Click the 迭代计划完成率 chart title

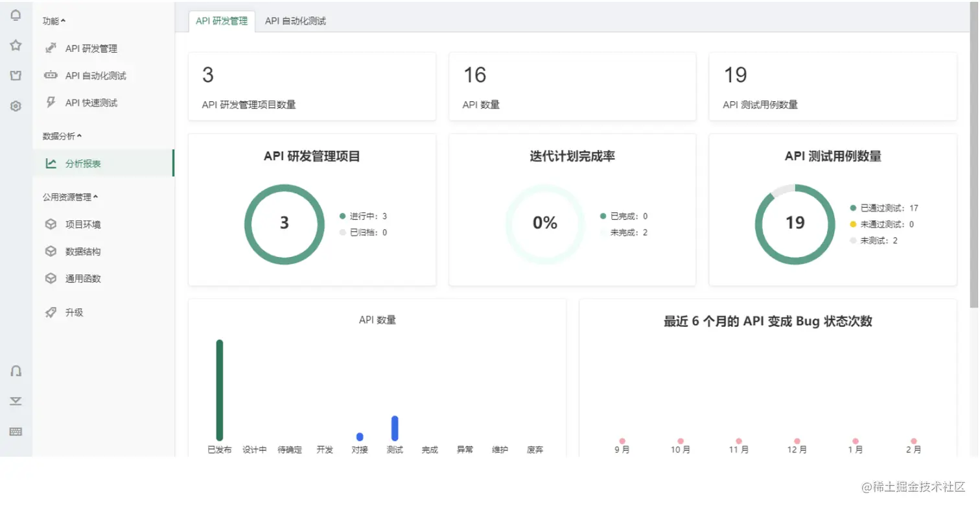pos(572,156)
